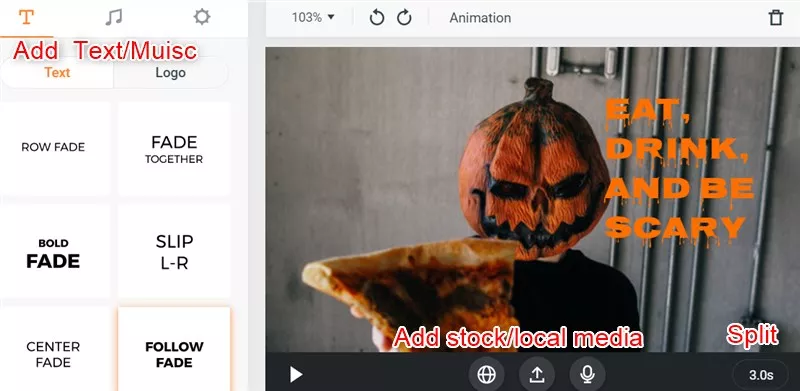Open the Music note tab
800x391 pixels.
click(113, 17)
